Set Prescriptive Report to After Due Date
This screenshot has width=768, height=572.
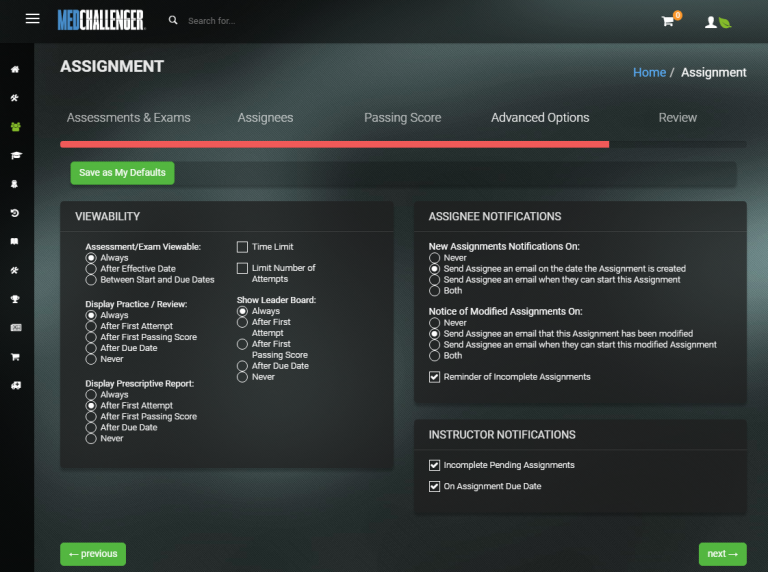(x=91, y=428)
